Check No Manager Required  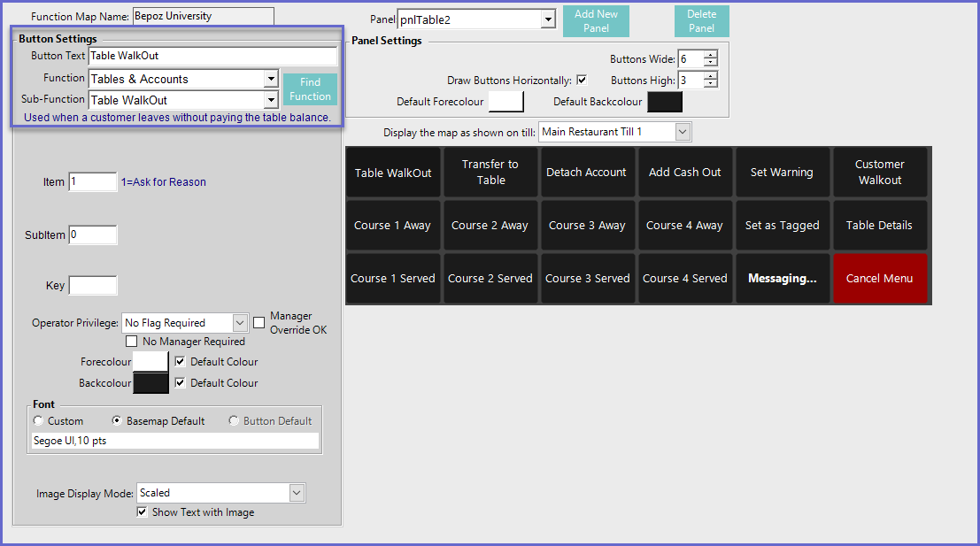click(x=131, y=341)
